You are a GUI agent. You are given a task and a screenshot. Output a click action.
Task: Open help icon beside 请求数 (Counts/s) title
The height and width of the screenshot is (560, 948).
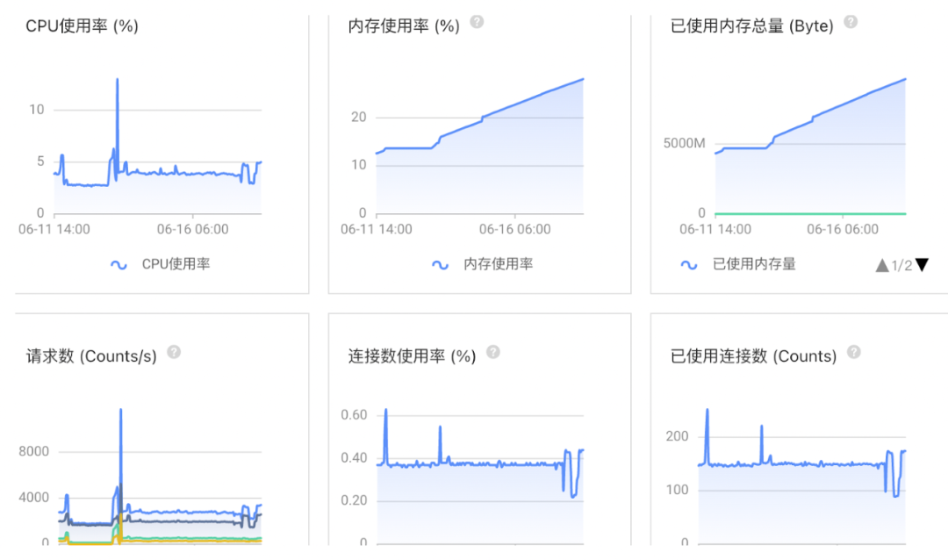[x=174, y=352]
